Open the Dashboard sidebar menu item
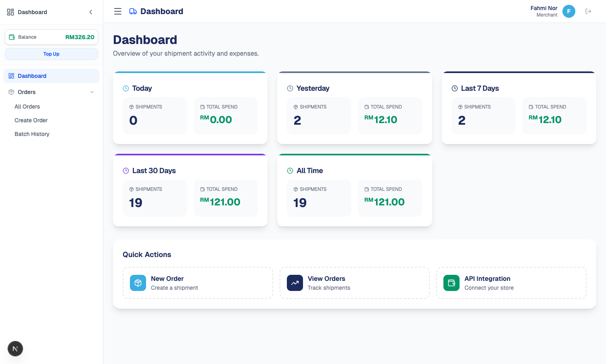This screenshot has width=606, height=364. tap(32, 76)
